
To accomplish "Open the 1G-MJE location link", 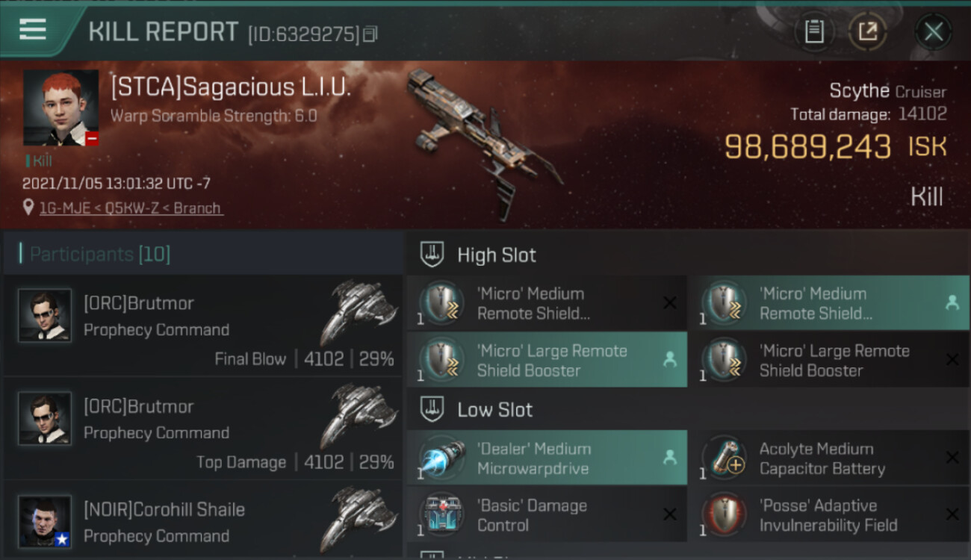I will (131, 208).
